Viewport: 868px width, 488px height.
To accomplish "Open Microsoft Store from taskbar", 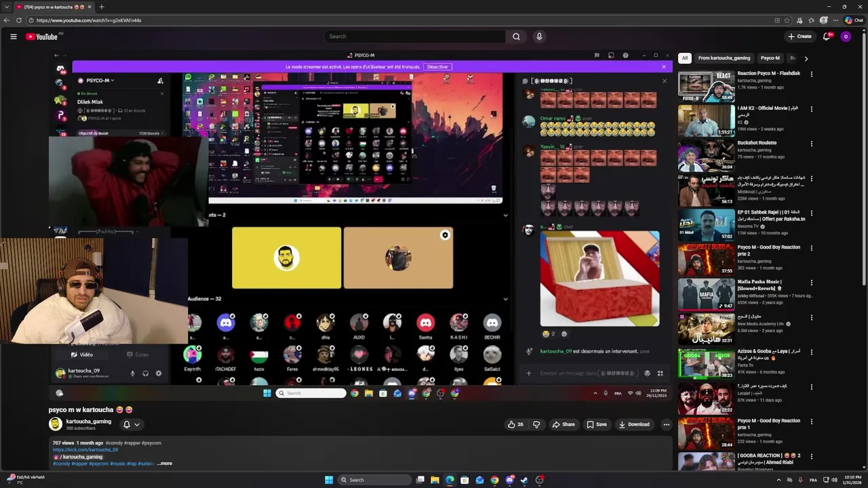I will coord(465,480).
